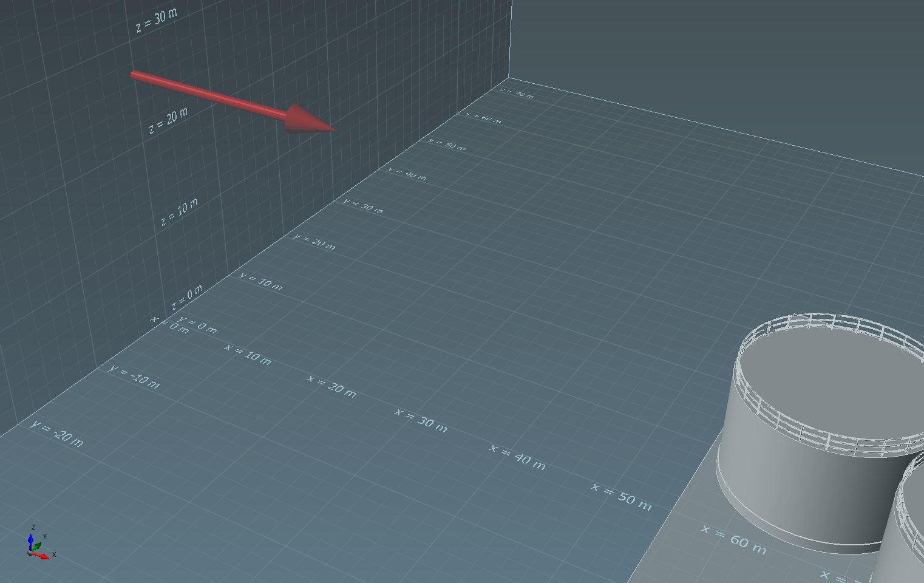924x583 pixels.
Task: Select the blue Z axis on the orientation gizmo
Action: tap(31, 538)
